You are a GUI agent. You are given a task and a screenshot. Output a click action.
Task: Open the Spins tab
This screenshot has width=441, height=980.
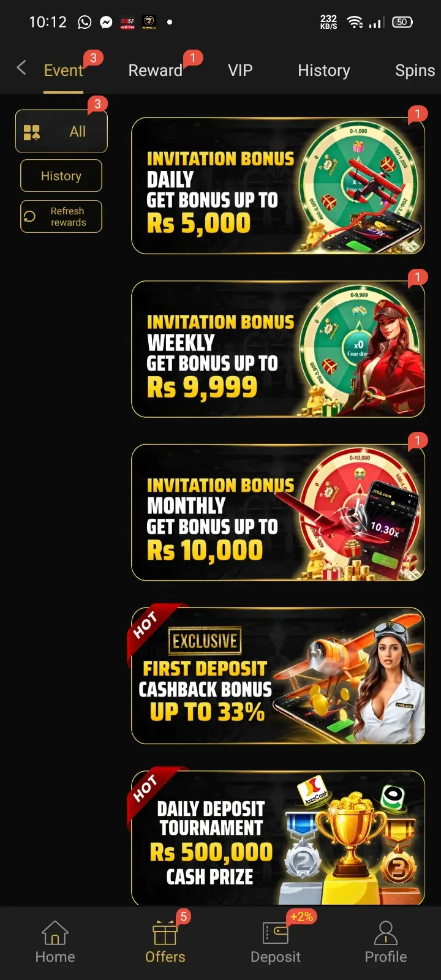pos(415,70)
